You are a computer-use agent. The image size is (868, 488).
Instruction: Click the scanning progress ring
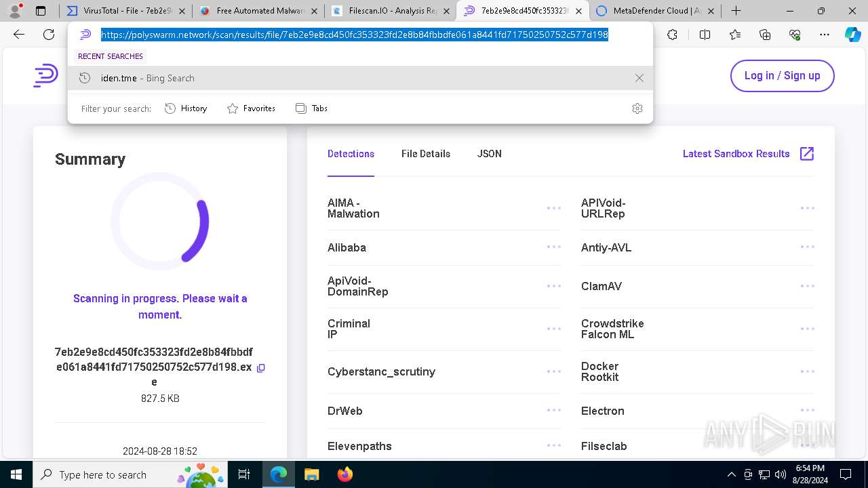pyautogui.click(x=160, y=222)
